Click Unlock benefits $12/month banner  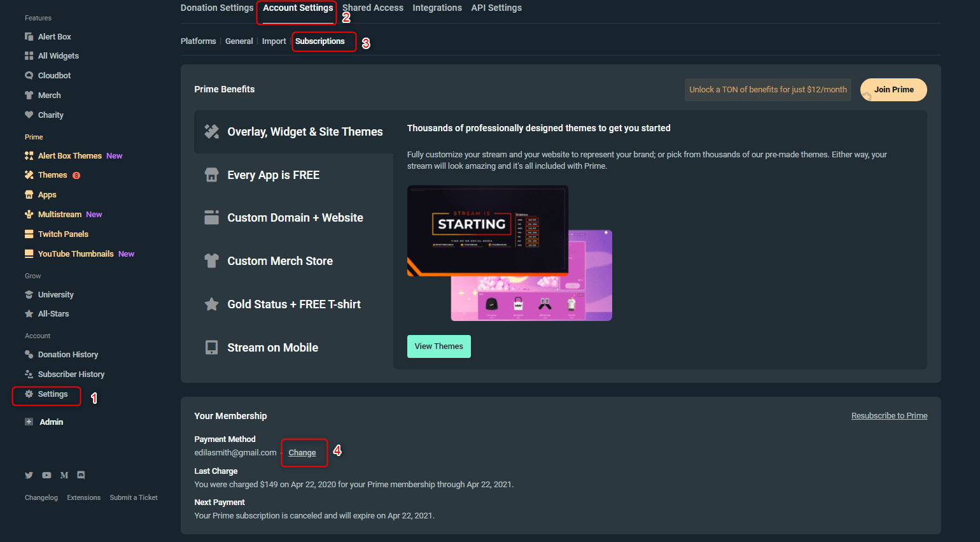[768, 90]
